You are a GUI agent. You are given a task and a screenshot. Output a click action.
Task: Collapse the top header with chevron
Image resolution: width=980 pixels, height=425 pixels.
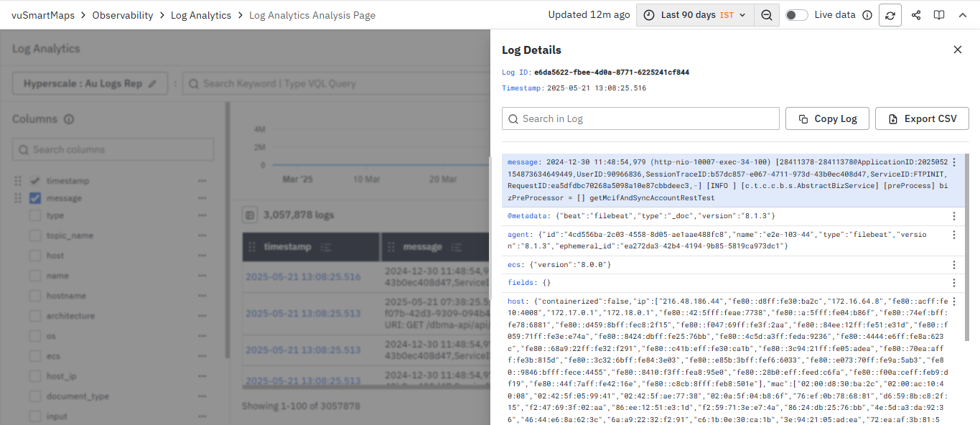pyautogui.click(x=963, y=15)
